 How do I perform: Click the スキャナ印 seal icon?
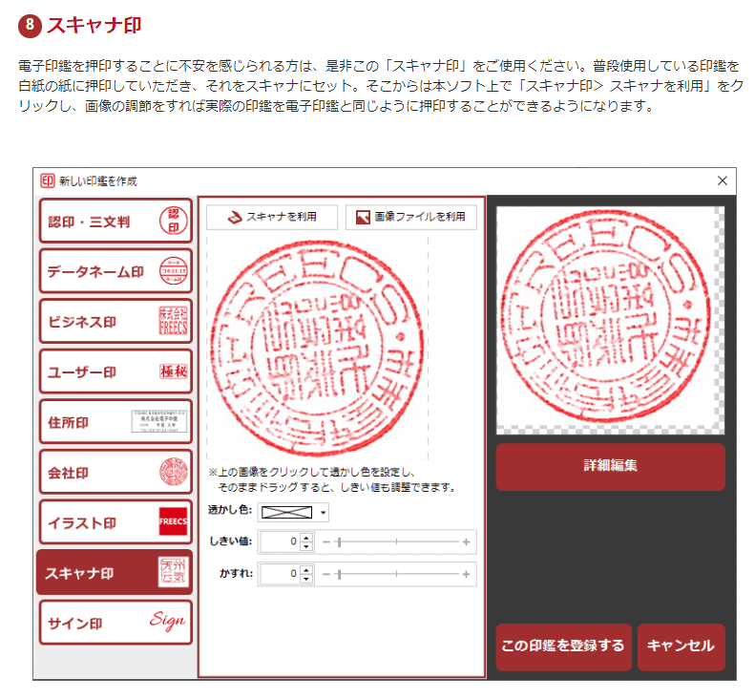pos(173,572)
